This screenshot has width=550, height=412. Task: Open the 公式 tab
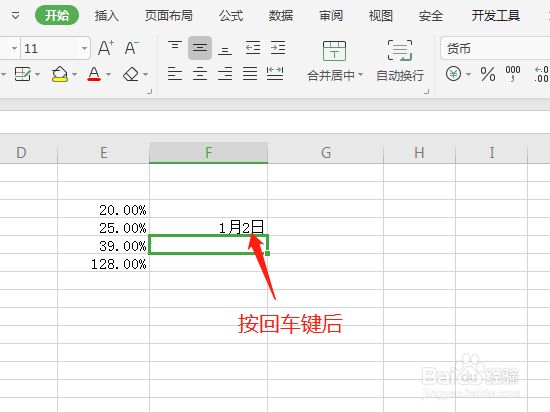(231, 15)
